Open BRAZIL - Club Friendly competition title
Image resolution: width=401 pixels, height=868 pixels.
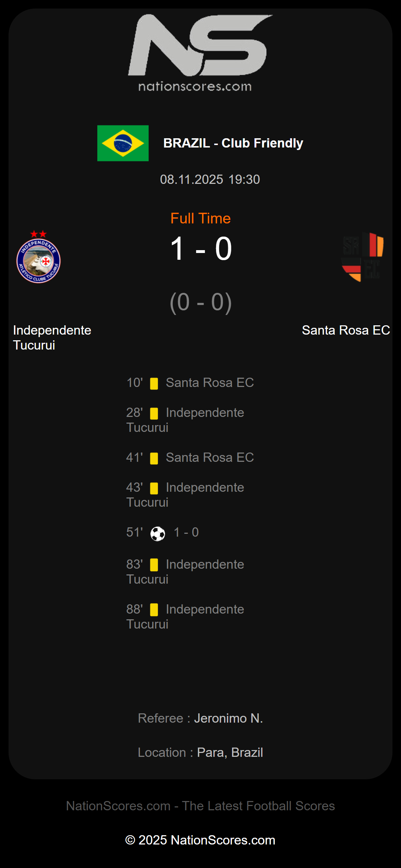[233, 143]
